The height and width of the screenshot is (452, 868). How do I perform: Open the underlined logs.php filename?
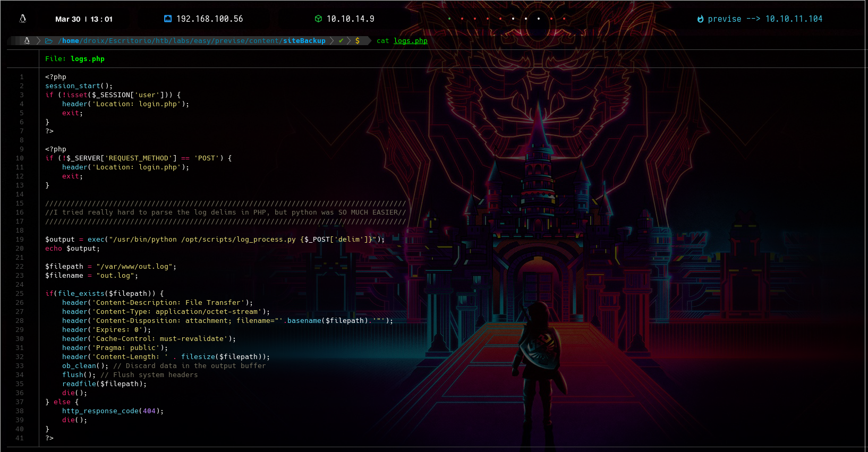(x=410, y=41)
